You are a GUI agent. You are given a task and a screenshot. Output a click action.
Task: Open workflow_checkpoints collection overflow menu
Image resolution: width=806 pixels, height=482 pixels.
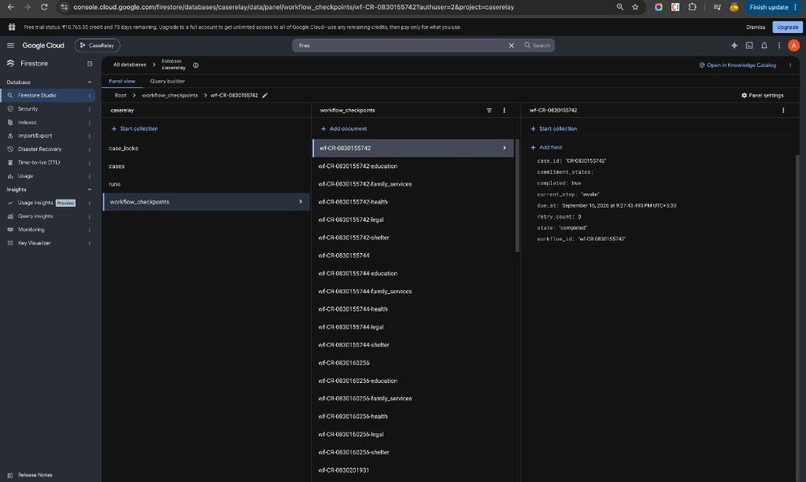click(x=504, y=110)
